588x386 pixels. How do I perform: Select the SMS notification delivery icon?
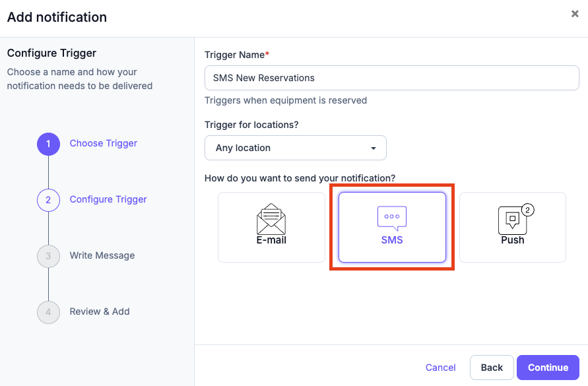click(391, 227)
